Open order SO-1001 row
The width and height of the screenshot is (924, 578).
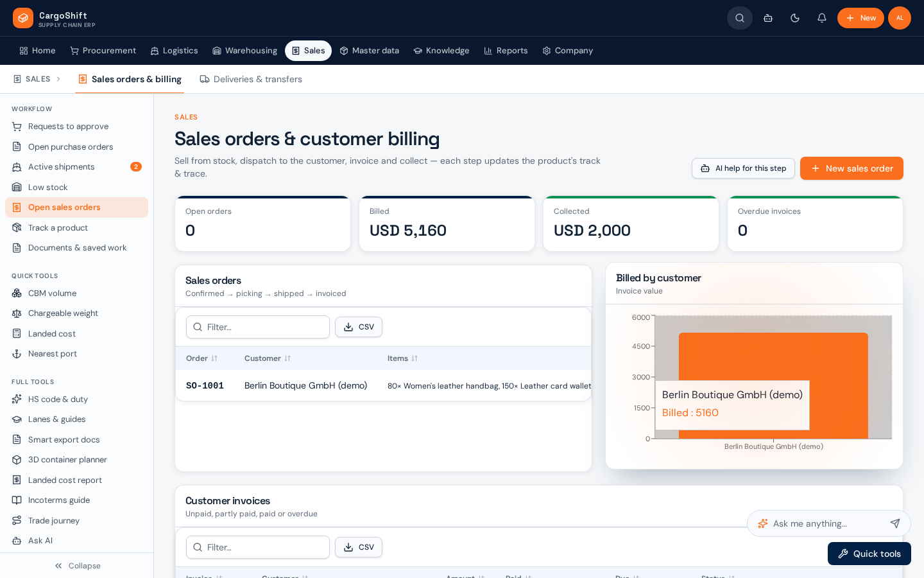point(383,385)
